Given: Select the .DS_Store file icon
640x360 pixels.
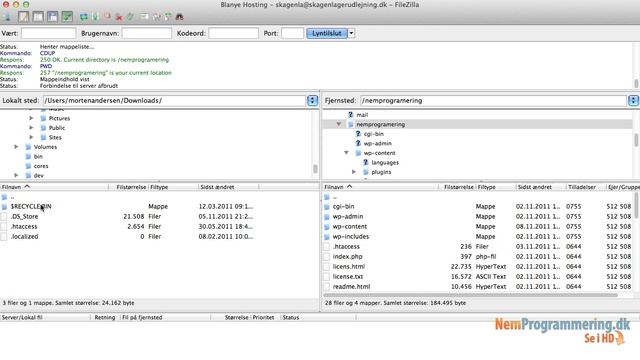Looking at the screenshot, I should point(4,216).
